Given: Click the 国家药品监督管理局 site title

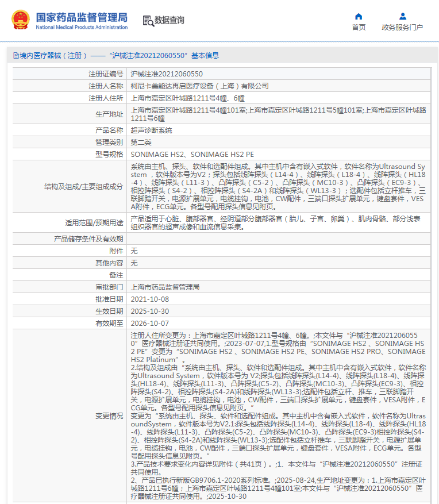Looking at the screenshot, I should (82, 17).
